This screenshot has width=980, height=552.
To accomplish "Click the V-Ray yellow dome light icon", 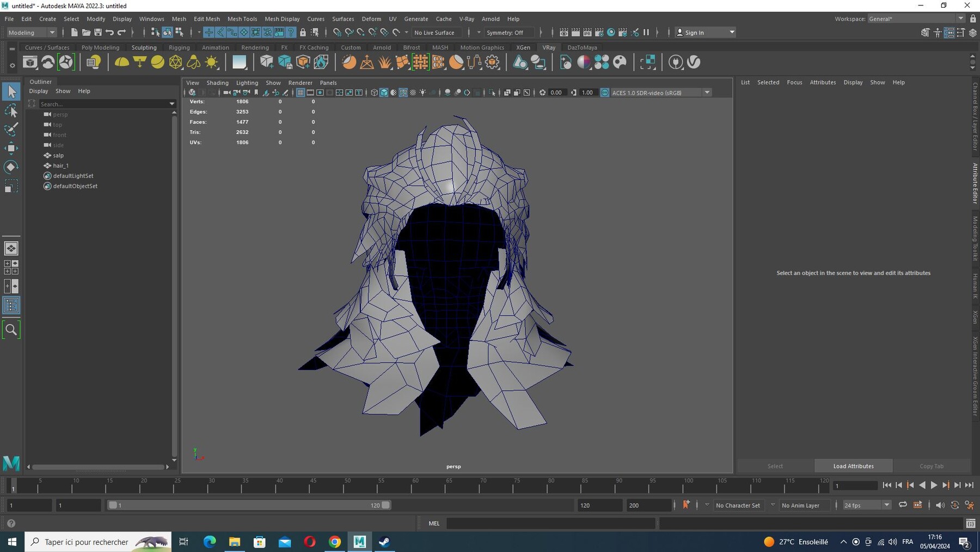I will click(121, 62).
